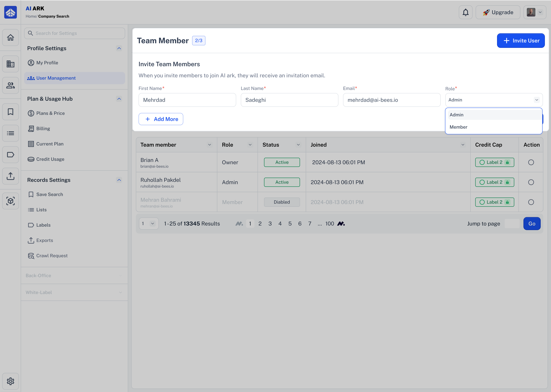Expand White-Label section
551x392 pixels.
point(75,292)
